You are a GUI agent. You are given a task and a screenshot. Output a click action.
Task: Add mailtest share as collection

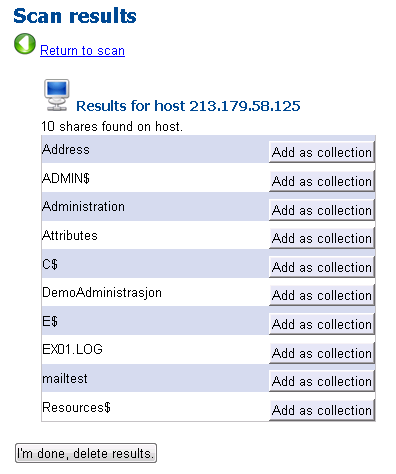(x=322, y=381)
